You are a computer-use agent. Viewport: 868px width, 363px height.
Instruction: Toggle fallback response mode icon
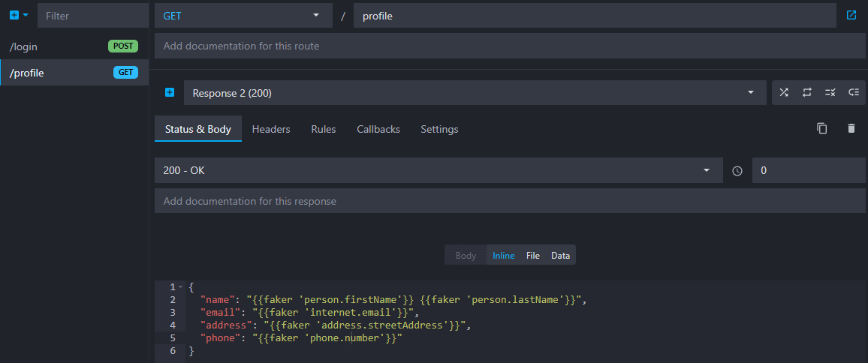point(853,93)
